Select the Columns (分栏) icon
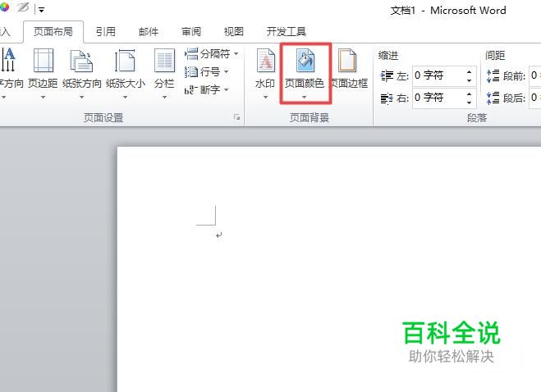The width and height of the screenshot is (541, 392). click(x=164, y=61)
